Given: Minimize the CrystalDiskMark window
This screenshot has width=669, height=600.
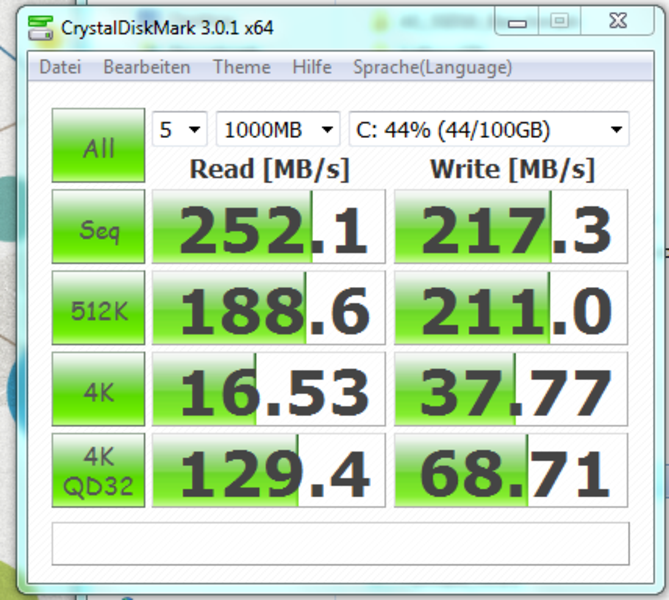Looking at the screenshot, I should (517, 21).
